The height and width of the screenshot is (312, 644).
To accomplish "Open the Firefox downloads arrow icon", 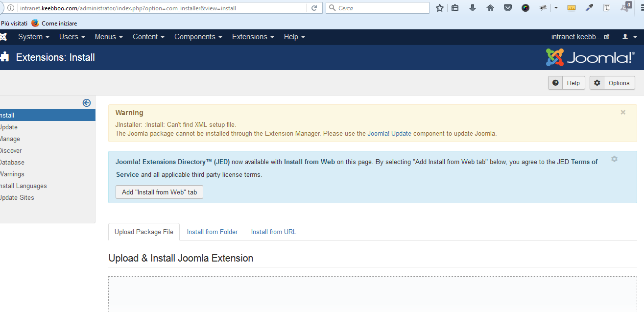I will [473, 8].
